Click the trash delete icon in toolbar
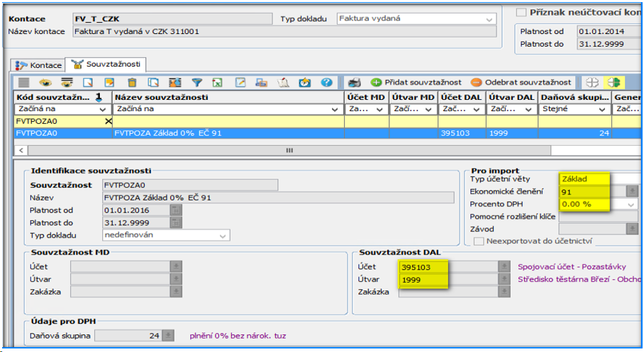Image resolution: width=644 pixels, height=352 pixels. click(132, 82)
